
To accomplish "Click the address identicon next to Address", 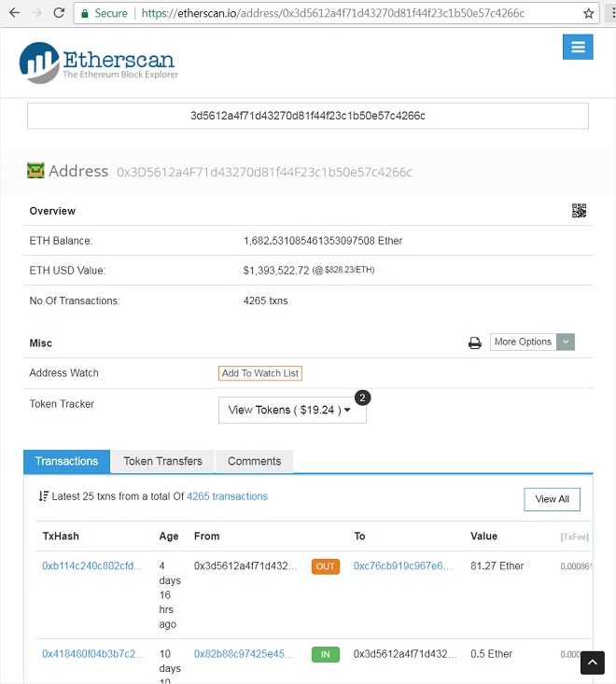I will [35, 171].
